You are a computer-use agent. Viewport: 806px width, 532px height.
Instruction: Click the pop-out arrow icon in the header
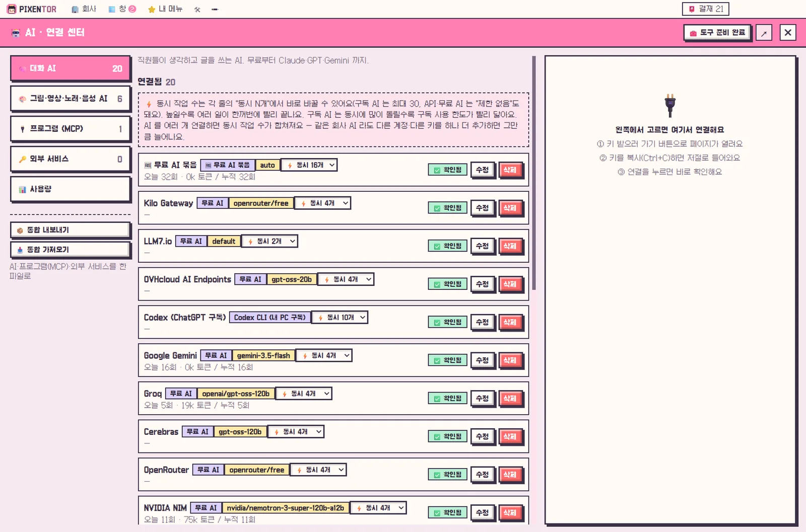coord(764,33)
